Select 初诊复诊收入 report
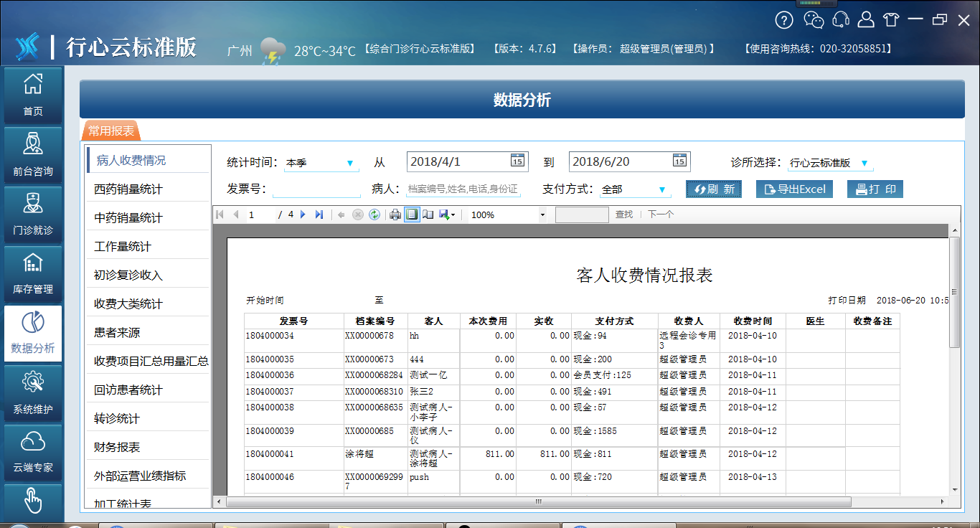The height and width of the screenshot is (528, 980). (149, 275)
